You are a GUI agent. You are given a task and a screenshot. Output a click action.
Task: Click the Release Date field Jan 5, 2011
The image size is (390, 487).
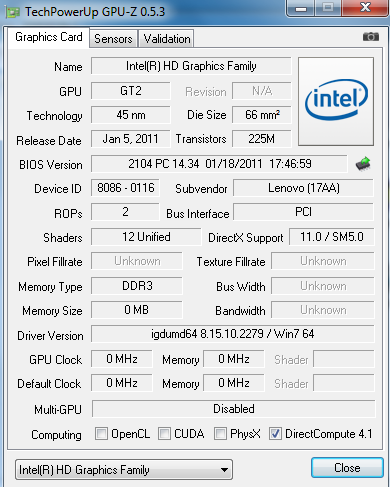coord(131,139)
